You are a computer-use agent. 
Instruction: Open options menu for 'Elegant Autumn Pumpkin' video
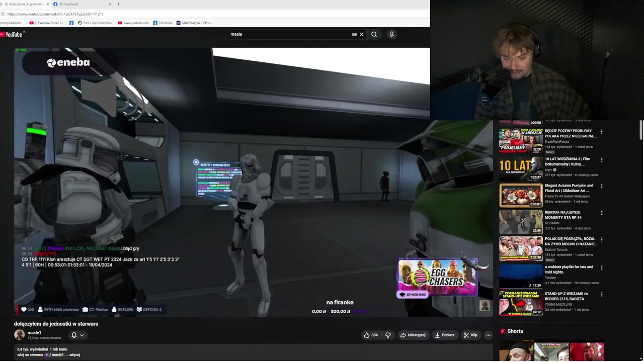pos(601,186)
